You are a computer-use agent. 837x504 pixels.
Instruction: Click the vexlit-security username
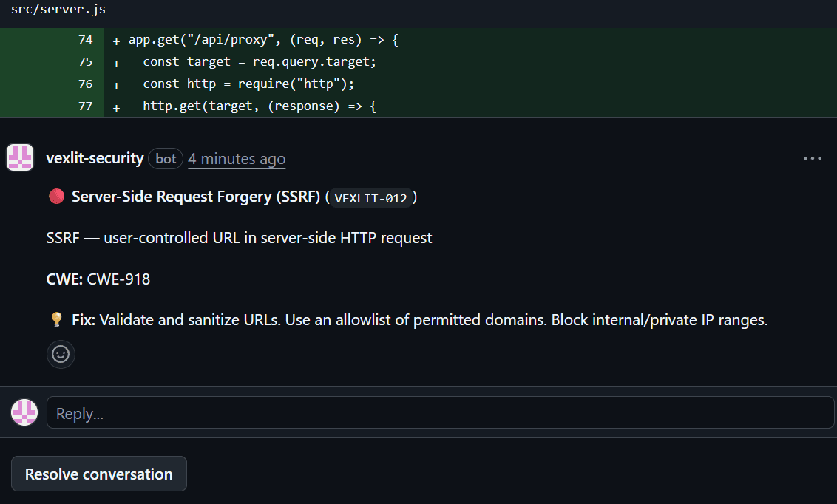point(95,158)
